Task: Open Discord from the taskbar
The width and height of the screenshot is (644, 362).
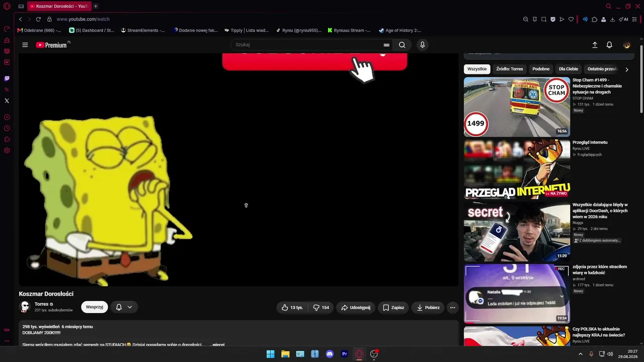Action: coord(330,354)
